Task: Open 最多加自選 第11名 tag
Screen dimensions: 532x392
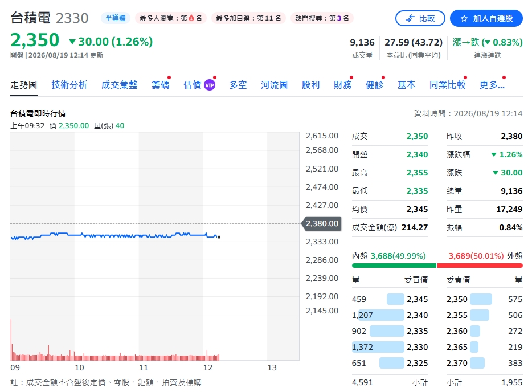Action: (248, 18)
